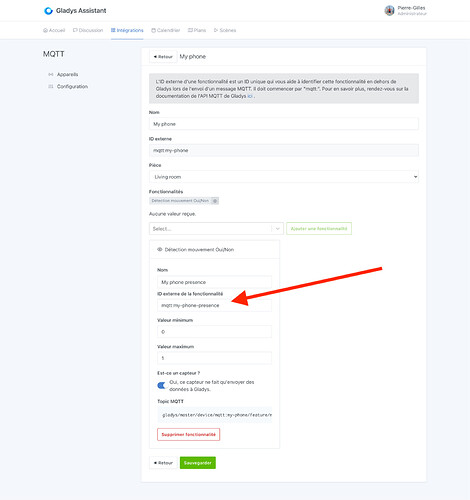The image size is (470, 500).
Task: Remove the Détection mouvement Oui/Non tag
Action: coord(215,201)
